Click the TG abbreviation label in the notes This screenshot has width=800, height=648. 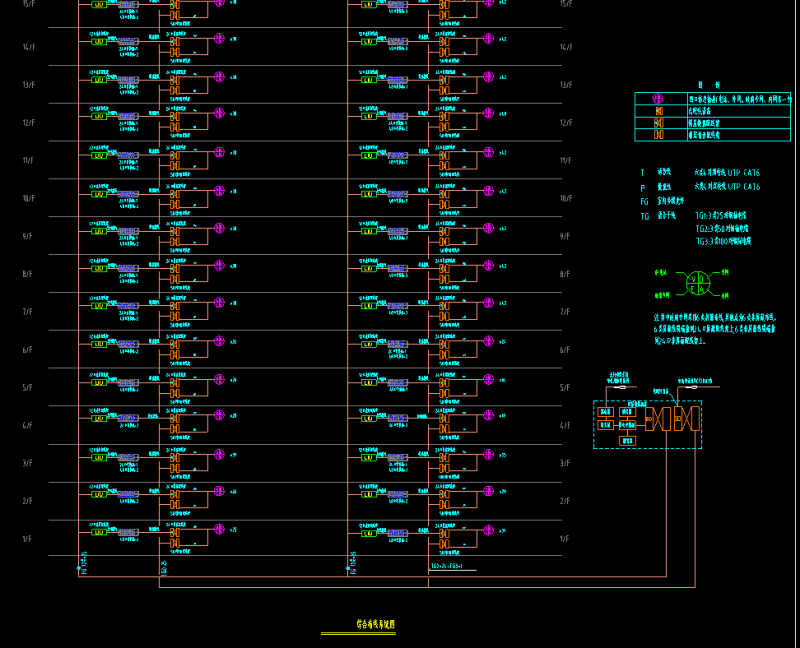(644, 216)
